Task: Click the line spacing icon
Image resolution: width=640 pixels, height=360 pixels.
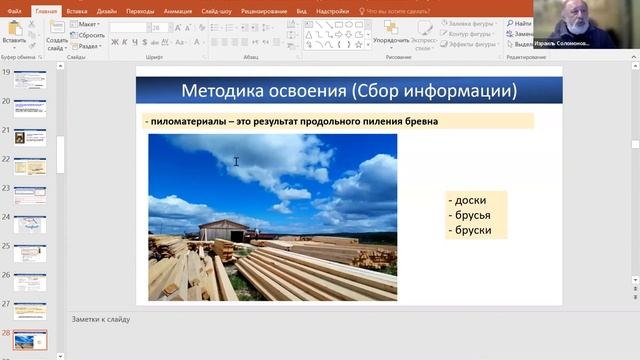Action: (266, 28)
